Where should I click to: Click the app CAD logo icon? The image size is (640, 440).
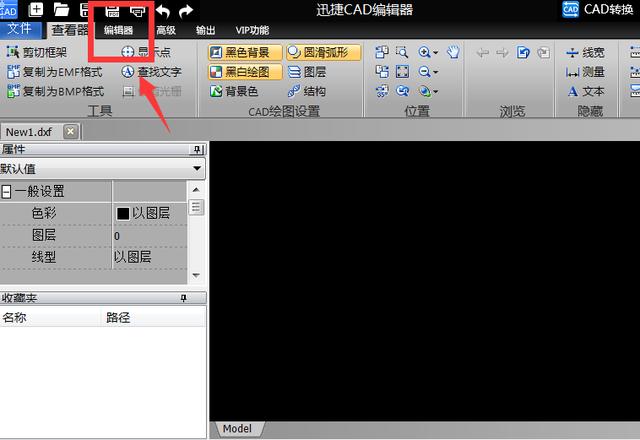pyautogui.click(x=8, y=9)
